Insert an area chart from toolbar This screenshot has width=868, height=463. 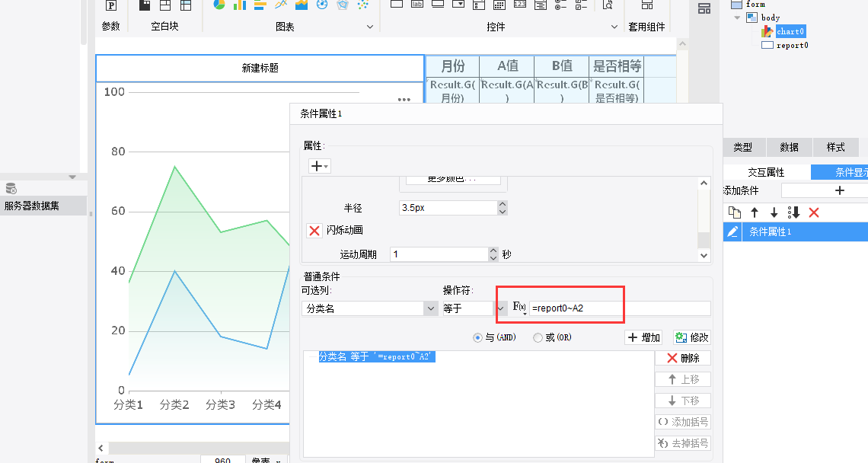pos(302,5)
